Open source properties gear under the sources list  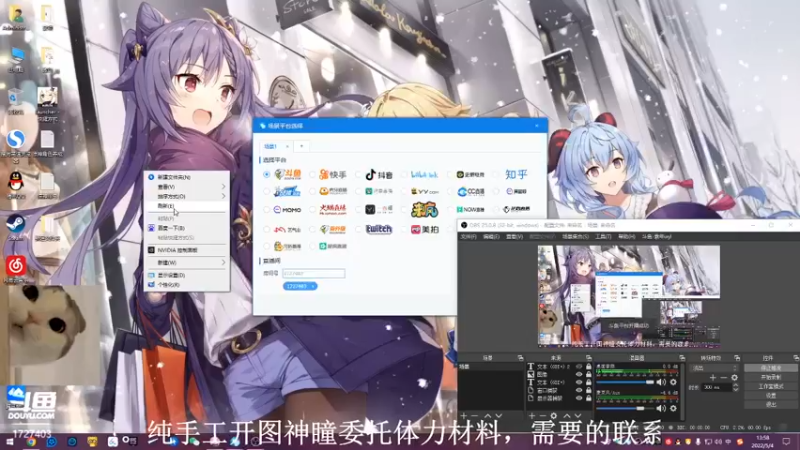tap(554, 416)
